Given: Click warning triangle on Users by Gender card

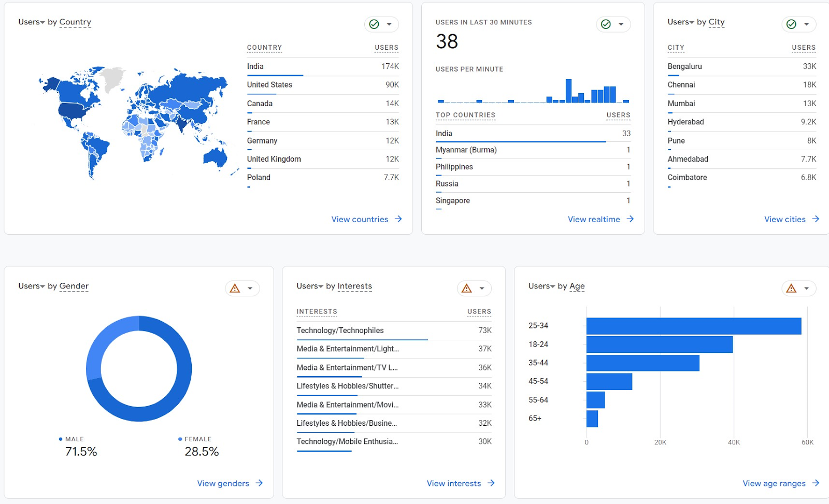Looking at the screenshot, I should 235,289.
